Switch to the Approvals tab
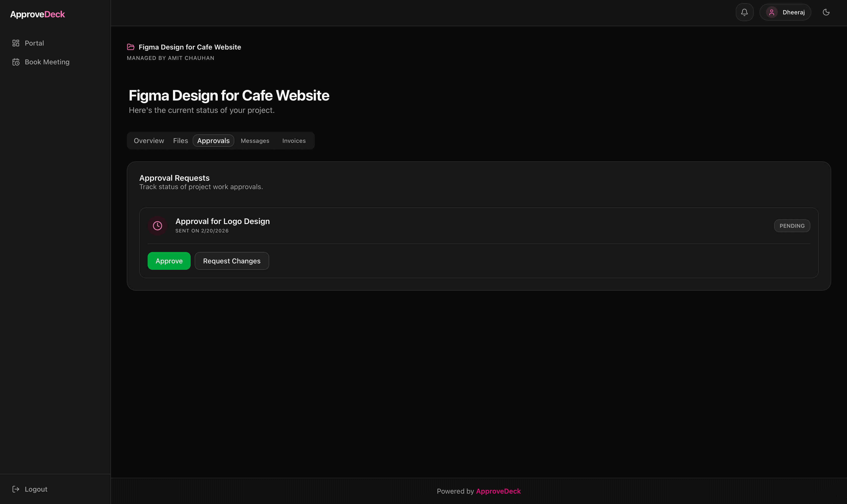The width and height of the screenshot is (847, 504). click(213, 140)
